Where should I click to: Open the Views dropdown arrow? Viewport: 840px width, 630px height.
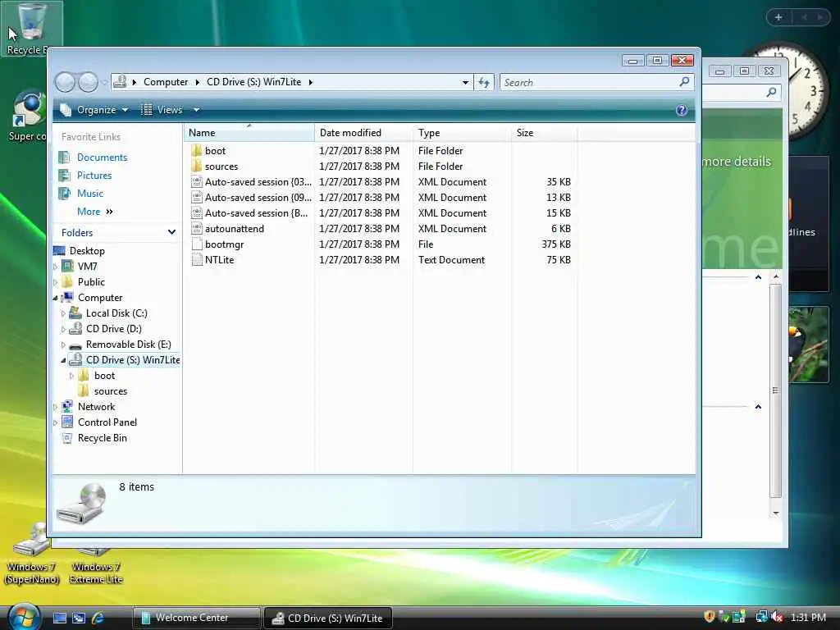tap(197, 110)
